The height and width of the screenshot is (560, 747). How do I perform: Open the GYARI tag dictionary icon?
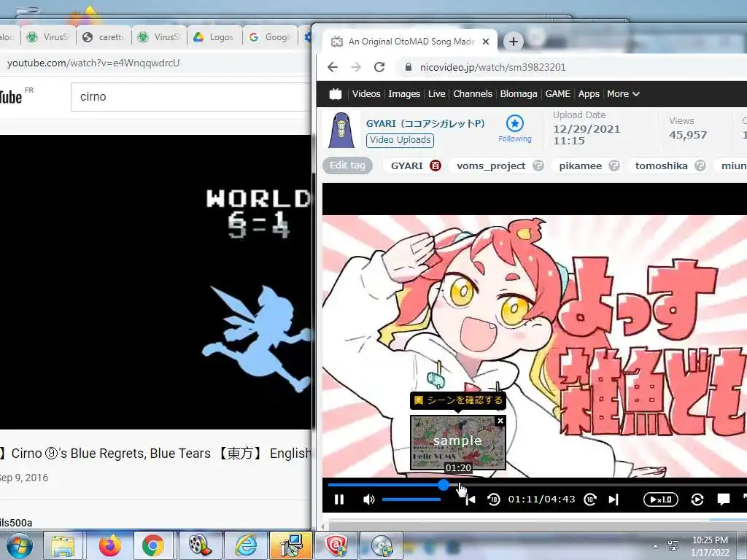click(x=435, y=166)
